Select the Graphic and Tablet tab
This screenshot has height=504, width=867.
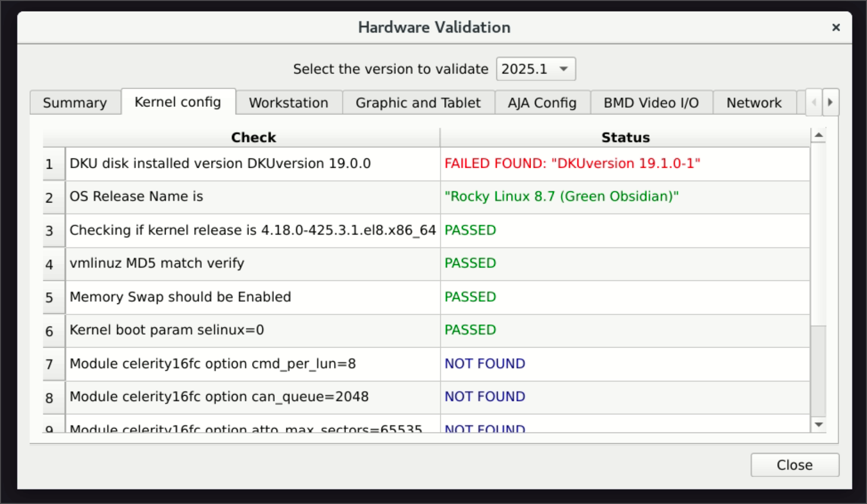(418, 102)
